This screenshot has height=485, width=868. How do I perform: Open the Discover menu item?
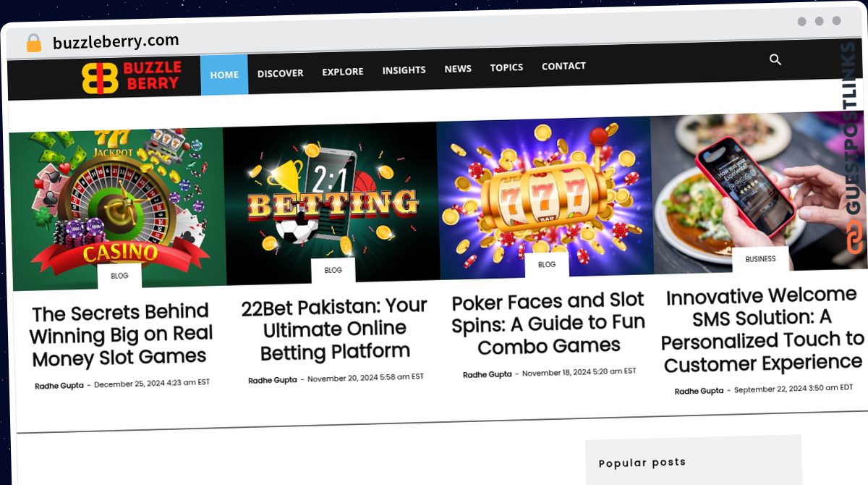[280, 73]
